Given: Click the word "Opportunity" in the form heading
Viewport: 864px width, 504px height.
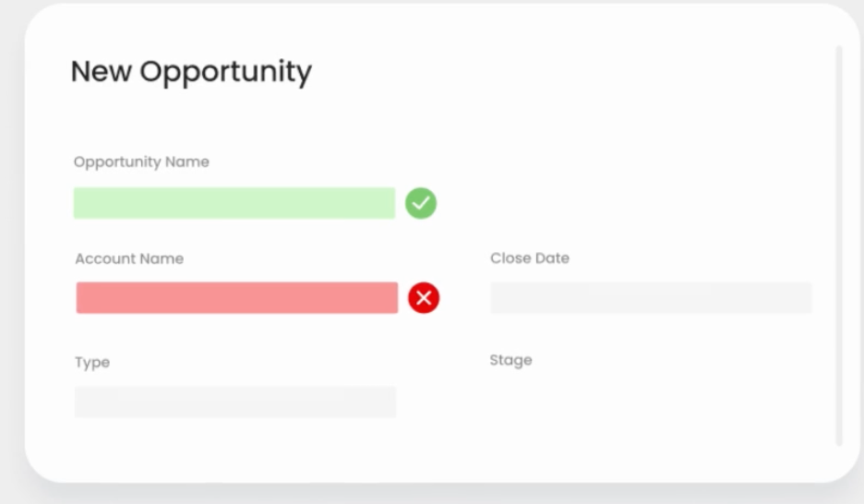Looking at the screenshot, I should pos(226,73).
